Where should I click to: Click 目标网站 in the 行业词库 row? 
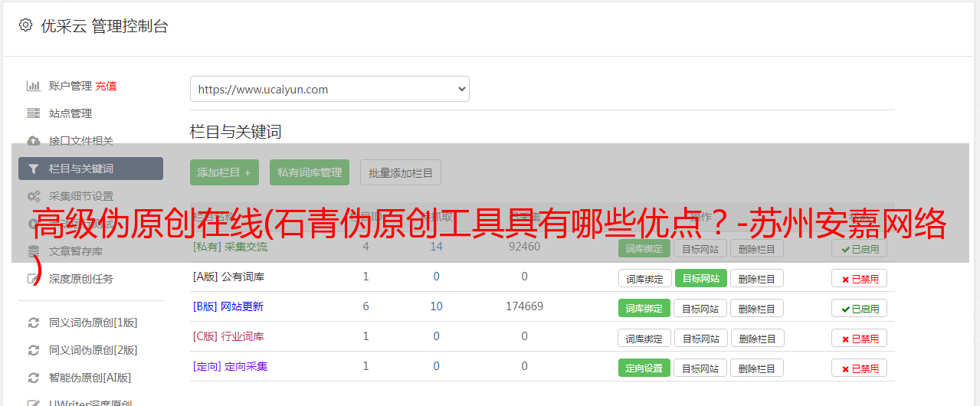pyautogui.click(x=700, y=338)
